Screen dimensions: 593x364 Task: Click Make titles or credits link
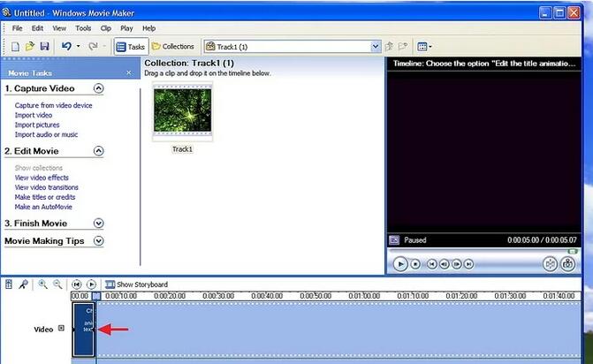45,197
